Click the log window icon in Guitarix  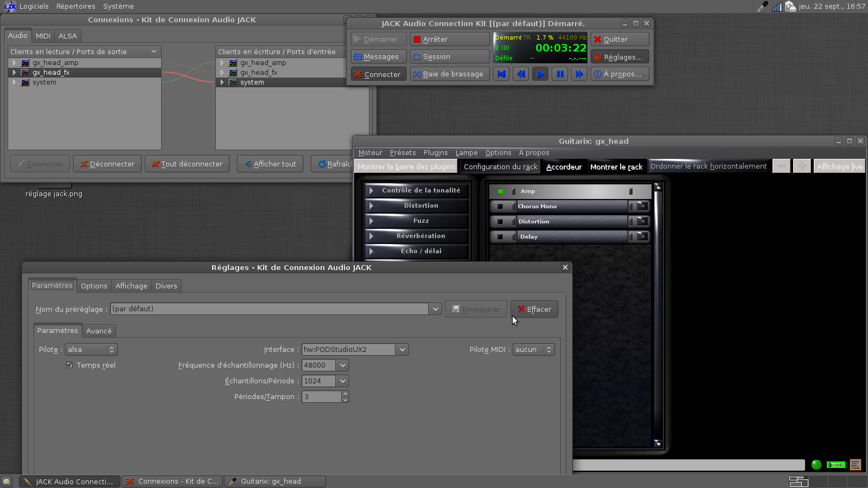click(x=856, y=465)
